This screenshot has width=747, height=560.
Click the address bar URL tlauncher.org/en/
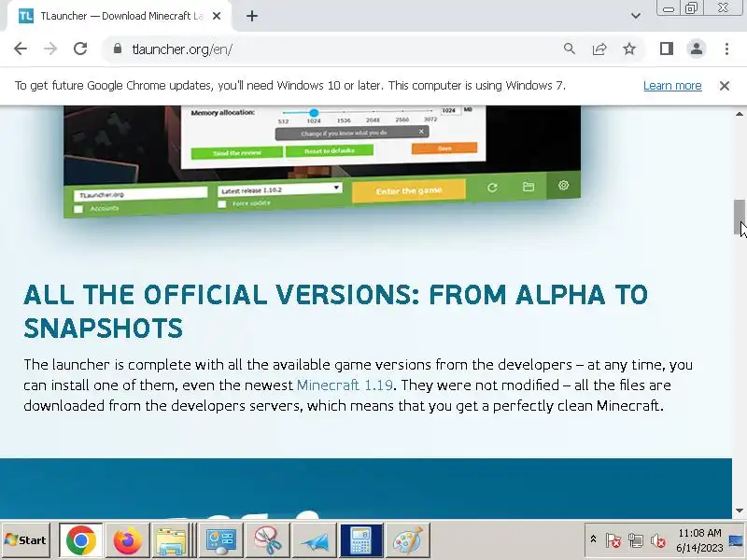182,49
